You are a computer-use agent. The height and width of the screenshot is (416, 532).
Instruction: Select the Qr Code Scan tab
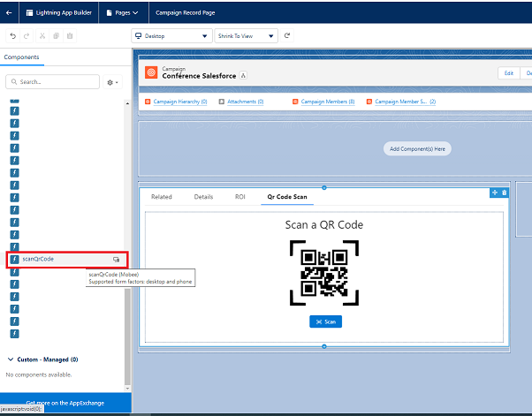point(287,197)
